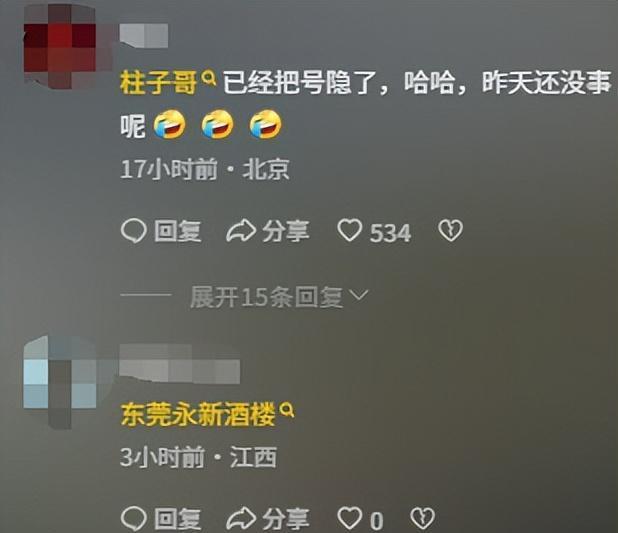
Task: Expand the 15 replies thread
Action: click(x=279, y=297)
